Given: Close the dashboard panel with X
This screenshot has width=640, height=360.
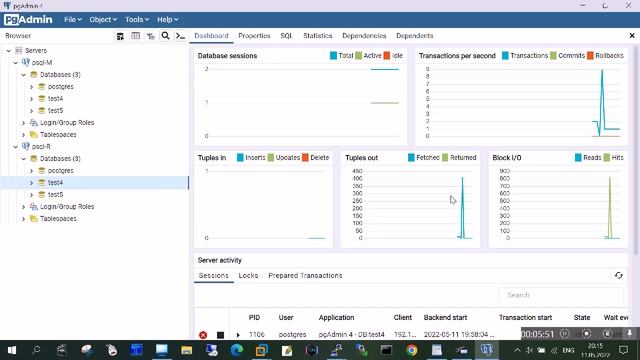Looking at the screenshot, I should 632,36.
